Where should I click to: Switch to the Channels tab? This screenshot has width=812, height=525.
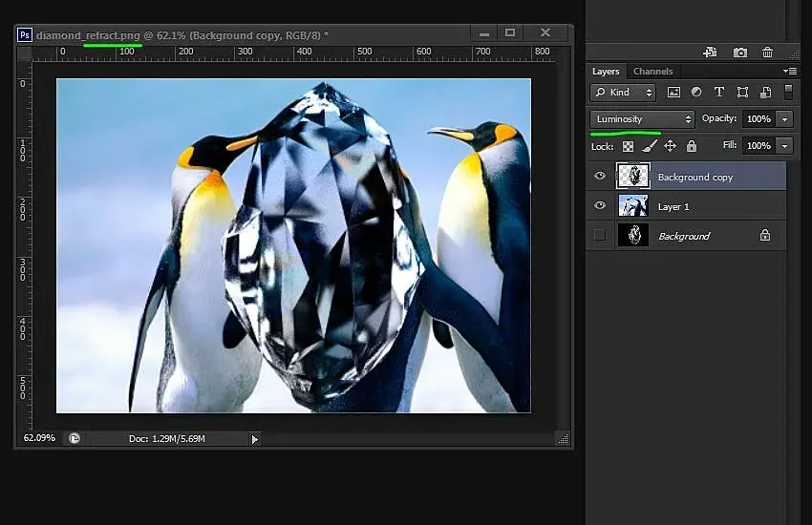652,72
